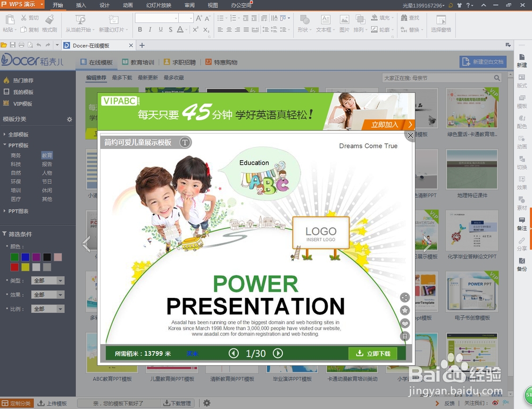
Task: Select VIP模板 in left sidebar
Action: point(22,104)
